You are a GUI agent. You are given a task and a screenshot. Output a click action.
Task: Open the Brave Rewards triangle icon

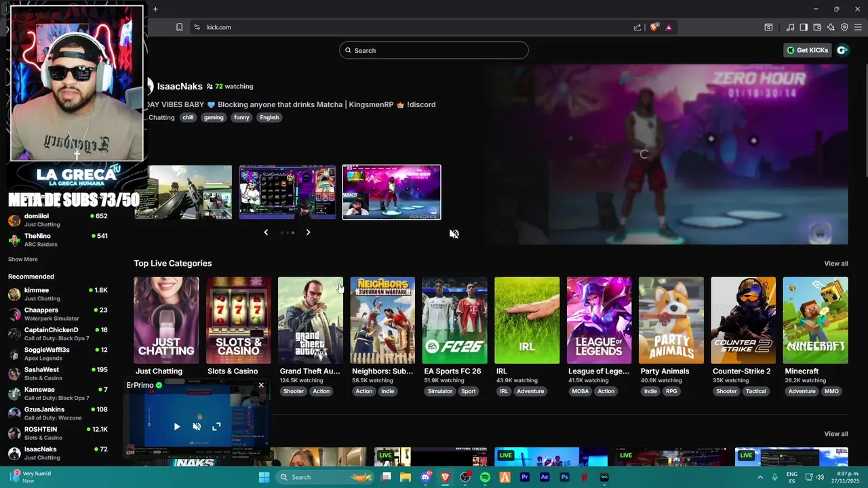[x=669, y=27]
